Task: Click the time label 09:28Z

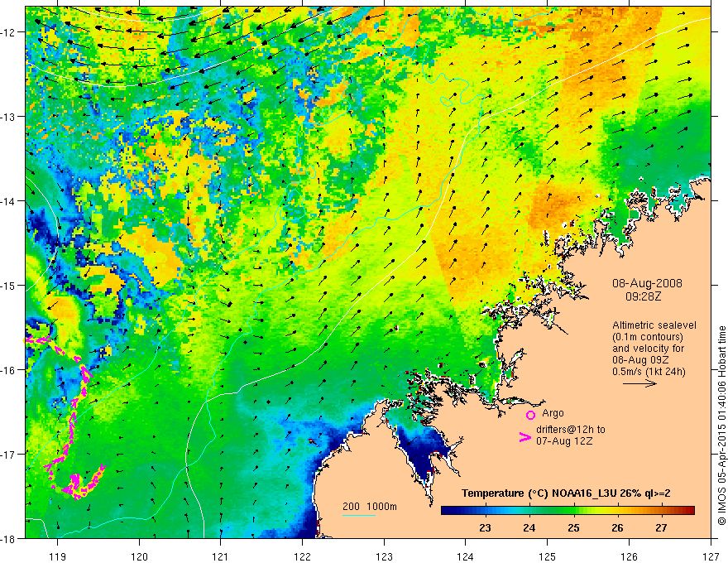Action: tap(643, 296)
